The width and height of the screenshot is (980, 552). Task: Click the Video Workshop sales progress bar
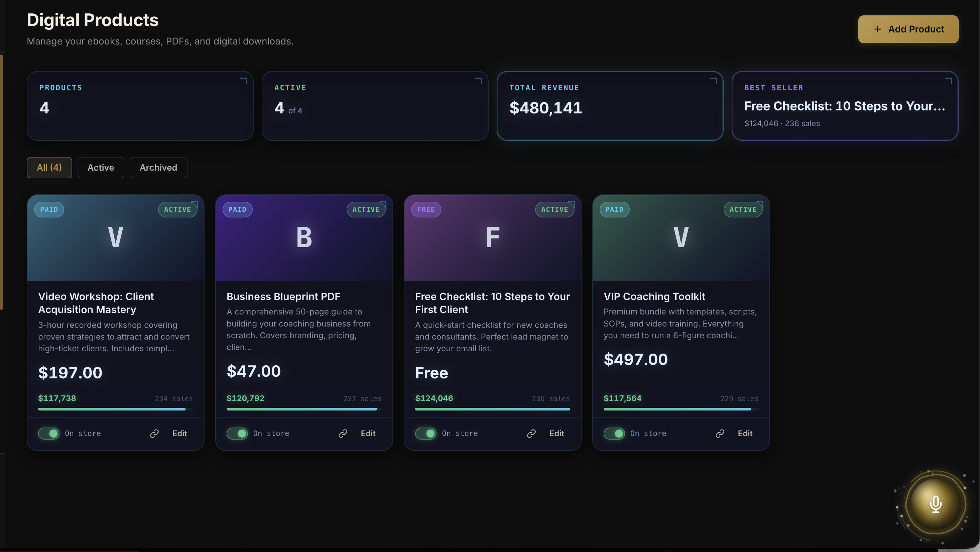coord(116,409)
